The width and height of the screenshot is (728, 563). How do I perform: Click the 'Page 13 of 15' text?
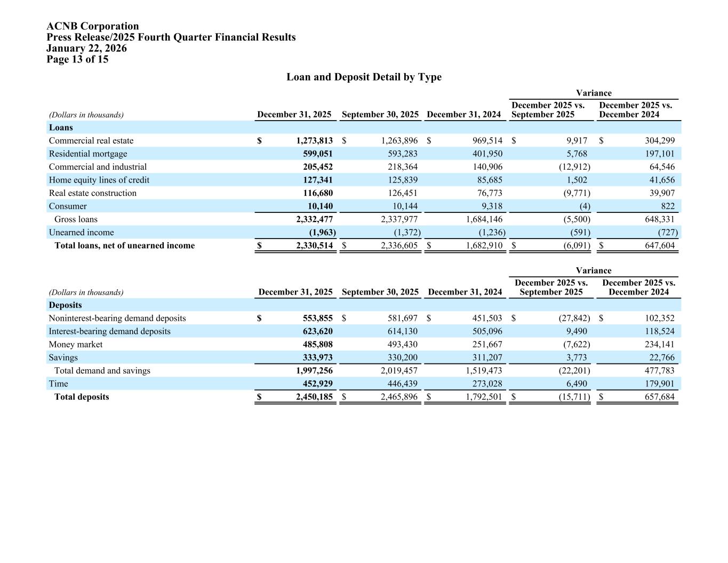click(77, 59)
